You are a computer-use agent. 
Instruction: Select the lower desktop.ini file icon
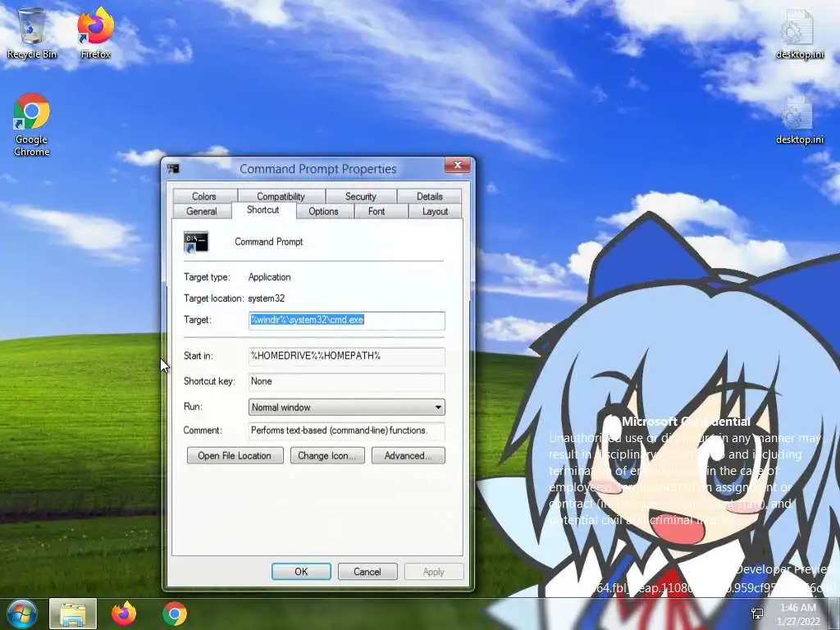(799, 119)
